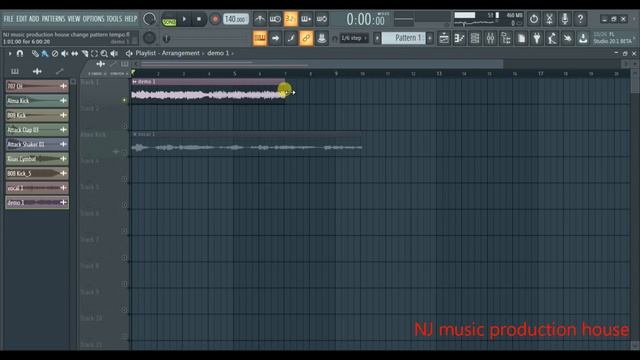Toggle typing keyboard to piano button
Image resolution: width=640 pixels, height=360 pixels.
click(260, 38)
